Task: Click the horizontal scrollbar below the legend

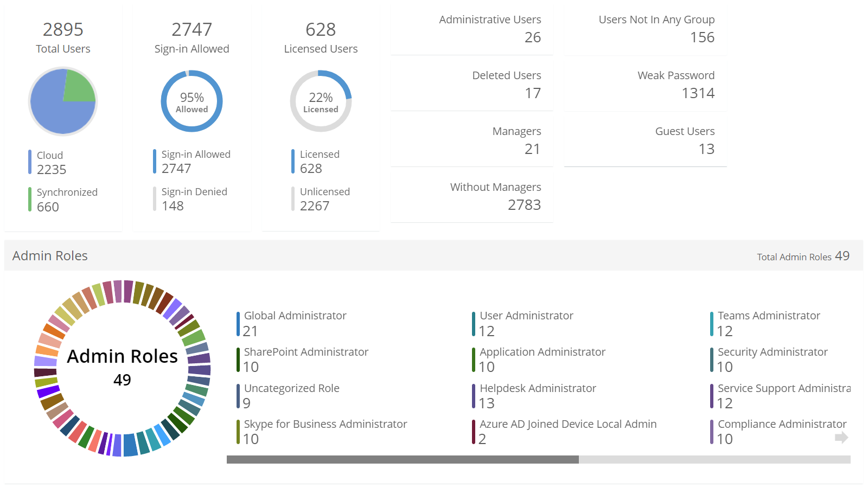Action: point(401,460)
